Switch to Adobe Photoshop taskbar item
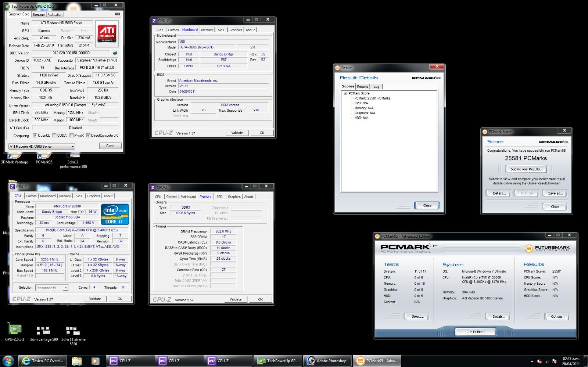588x367 pixels. coord(327,361)
